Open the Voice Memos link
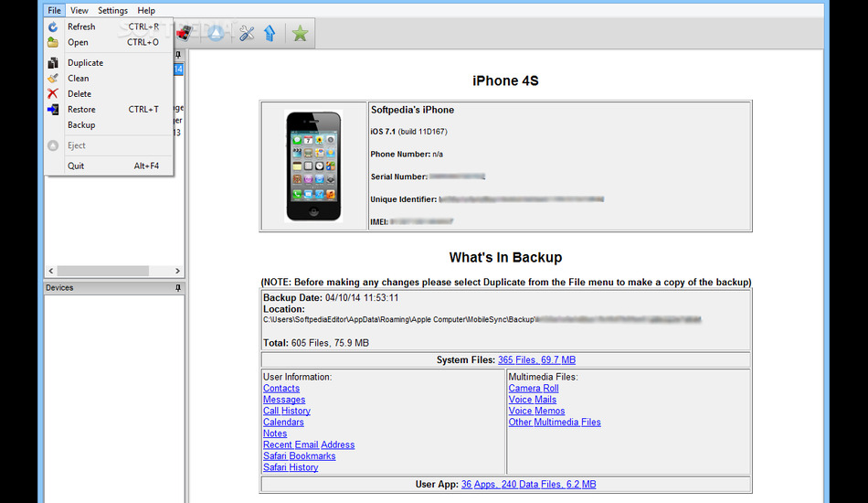 [537, 411]
